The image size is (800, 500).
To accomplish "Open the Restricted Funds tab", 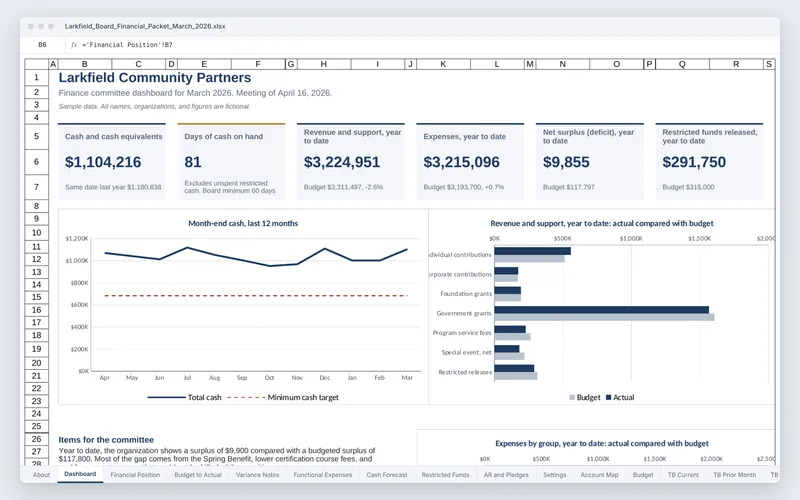I will [x=445, y=474].
